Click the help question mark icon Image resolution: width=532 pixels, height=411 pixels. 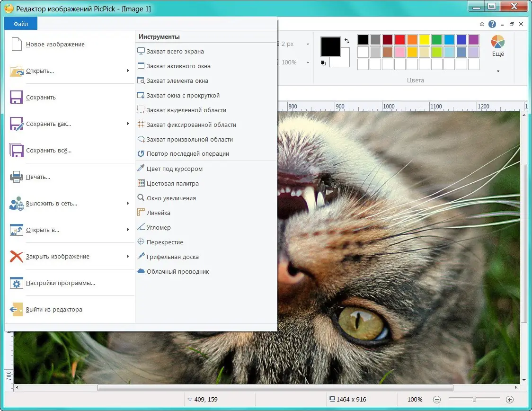492,24
